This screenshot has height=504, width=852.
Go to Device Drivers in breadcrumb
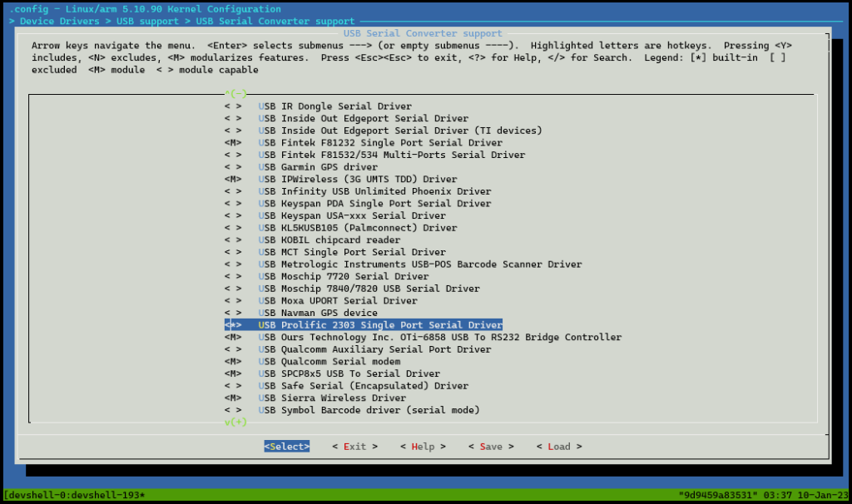point(60,21)
